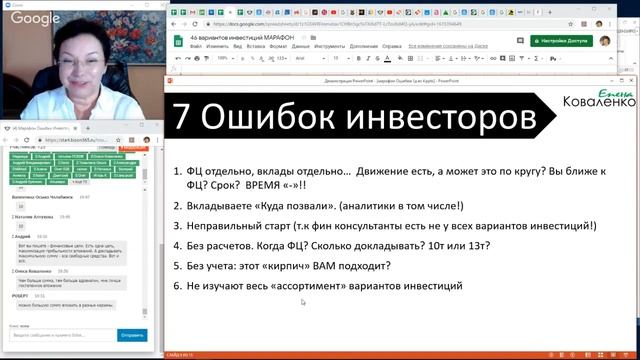Activate paint format tool in Sheets
Screen dimensions: 640x360
[207, 59]
